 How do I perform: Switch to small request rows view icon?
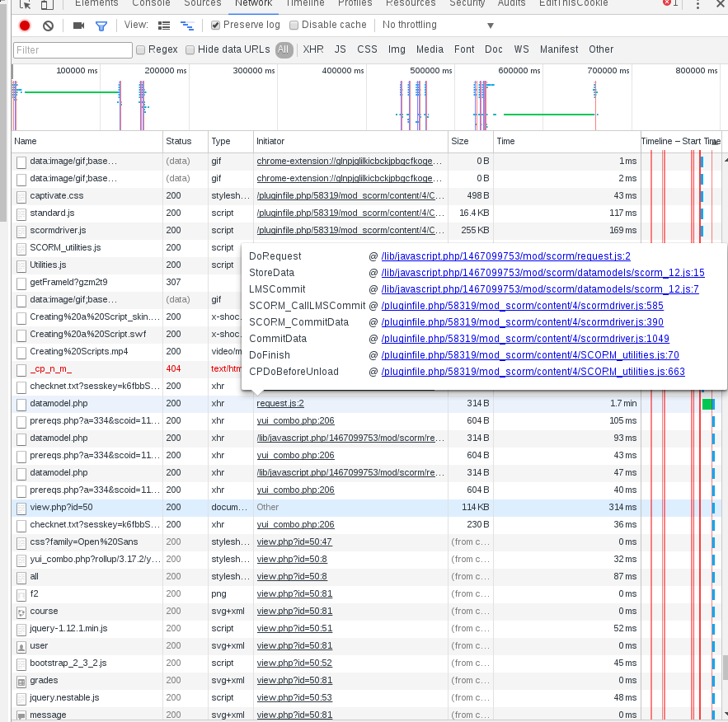[187, 26]
